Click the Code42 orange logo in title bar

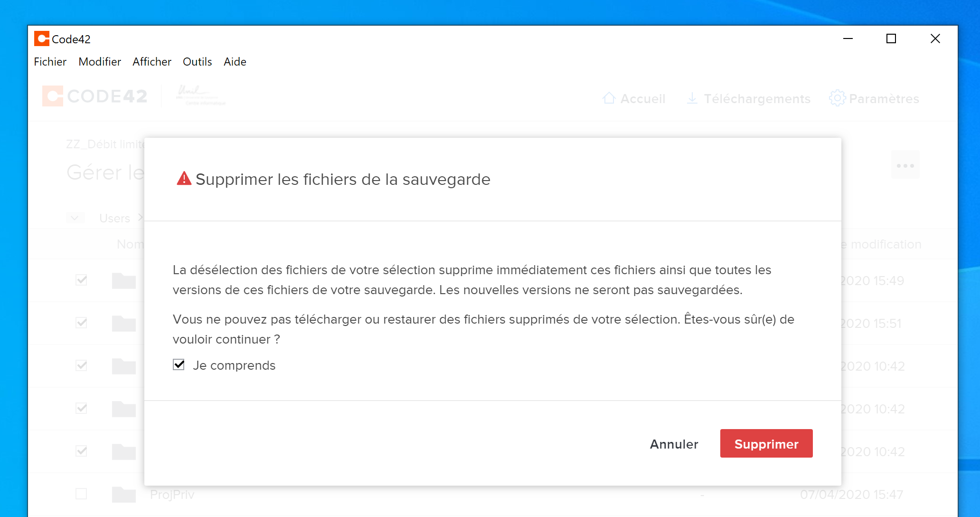click(42, 39)
